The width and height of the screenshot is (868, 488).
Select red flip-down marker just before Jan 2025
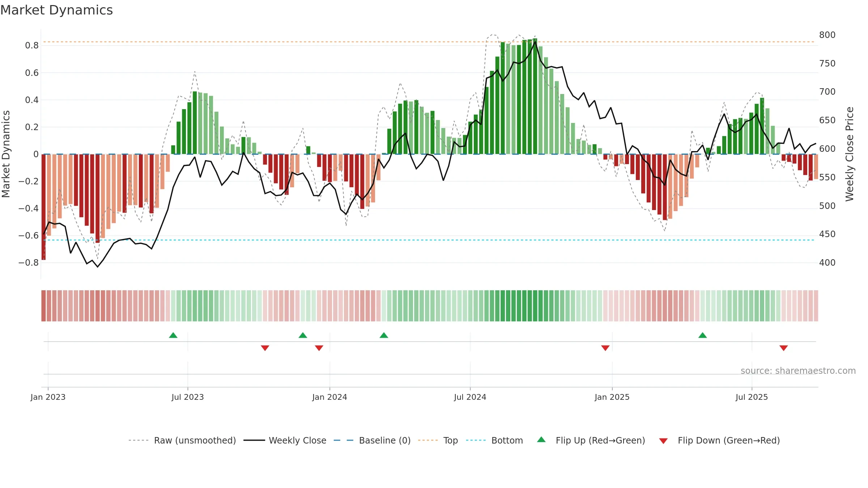pos(605,348)
